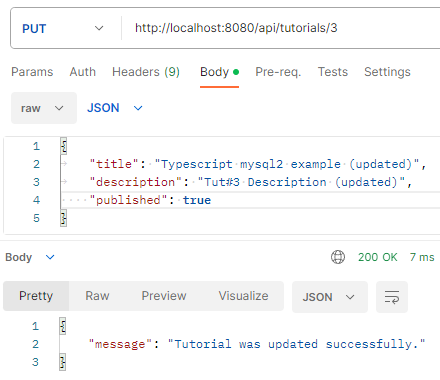
Task: Open the Pre-req. tab
Action: pos(278,72)
